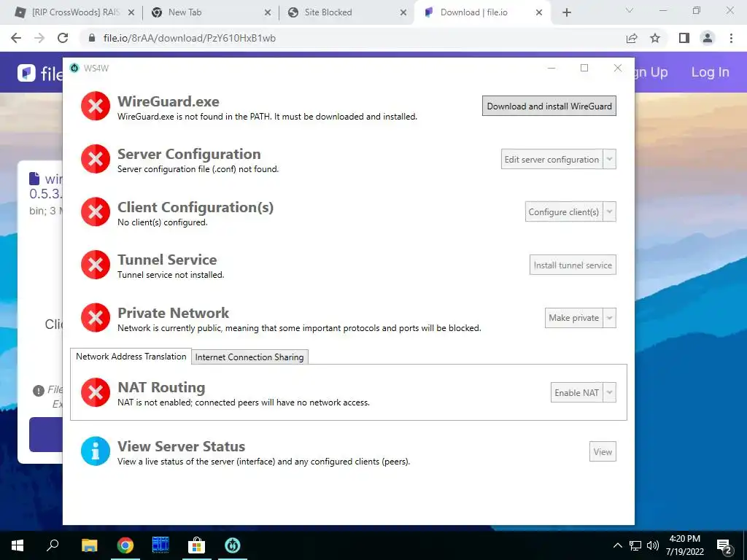Click the red error icon beside Client Configuration(s)
The width and height of the screenshot is (747, 560).
(96, 212)
